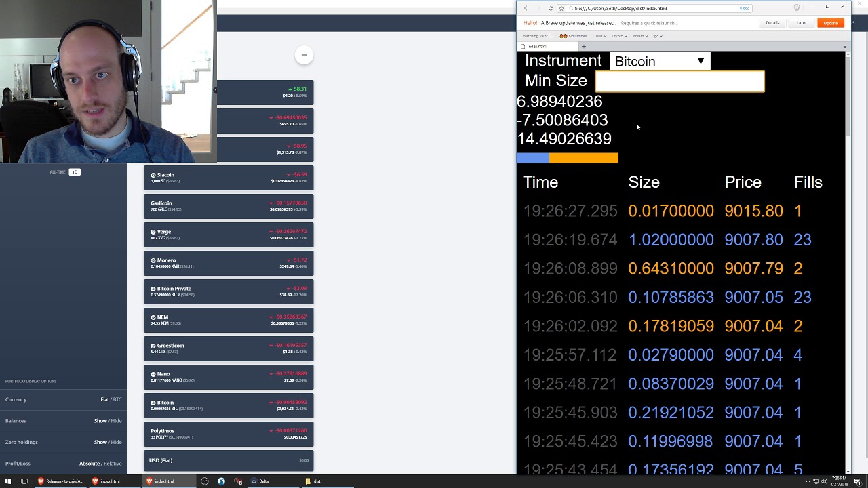Click the NEM coin icon

pyautogui.click(x=153, y=317)
